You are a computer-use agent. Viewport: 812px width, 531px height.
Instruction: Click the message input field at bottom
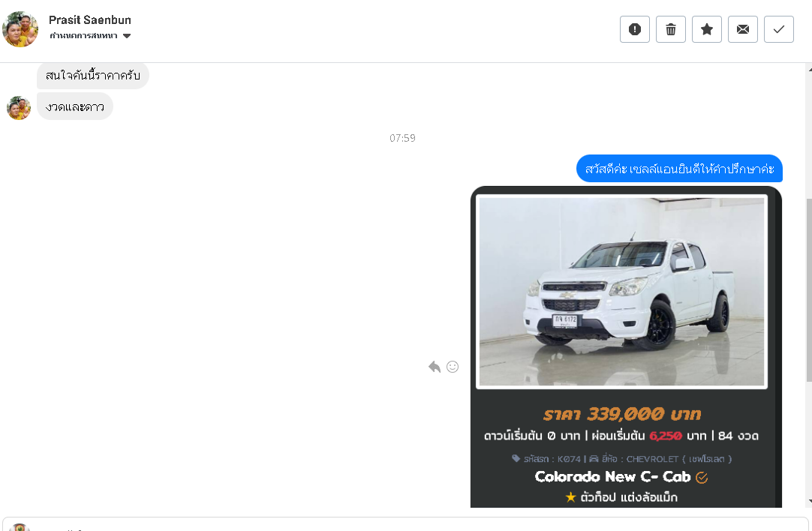[x=405, y=524]
